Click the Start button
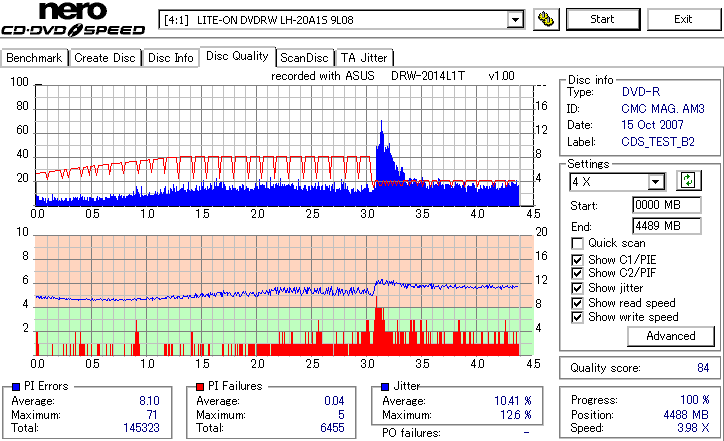This screenshot has width=724, height=441. (x=603, y=19)
